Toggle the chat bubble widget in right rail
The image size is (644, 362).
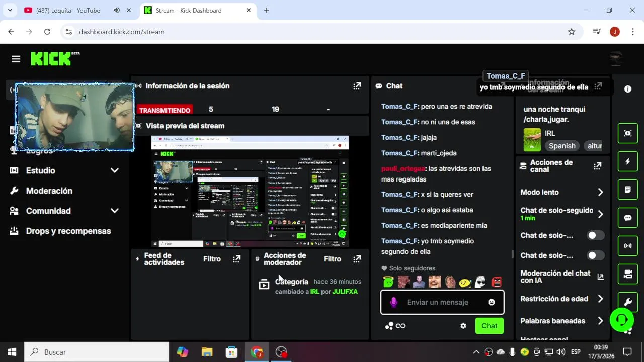pos(628,218)
